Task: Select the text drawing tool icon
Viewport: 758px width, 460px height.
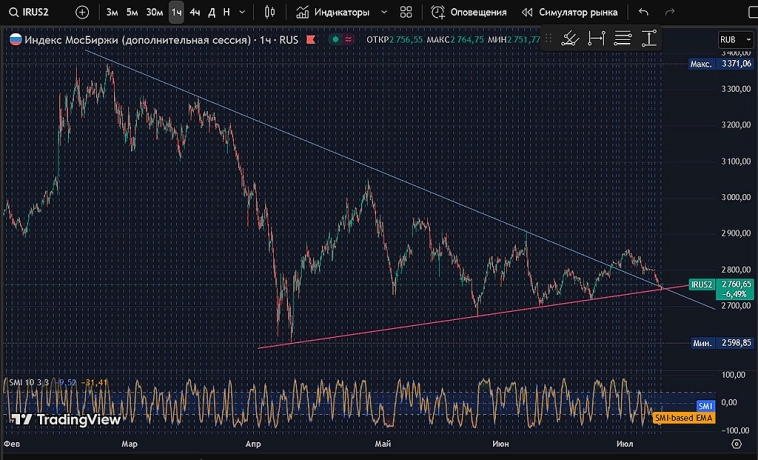Action: tap(650, 39)
